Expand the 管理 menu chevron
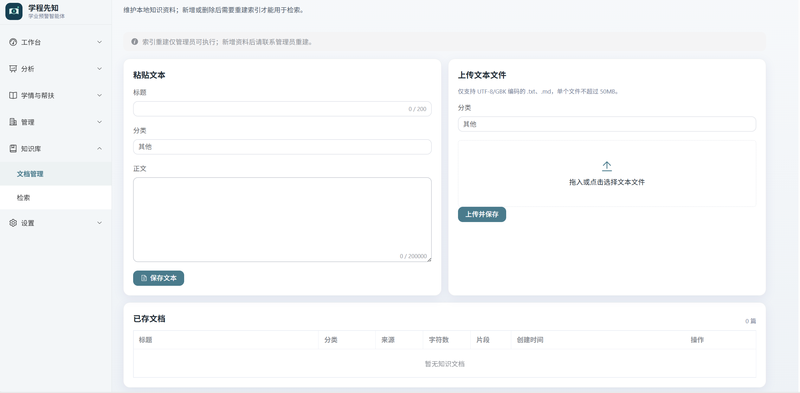The height and width of the screenshot is (393, 800). point(99,122)
